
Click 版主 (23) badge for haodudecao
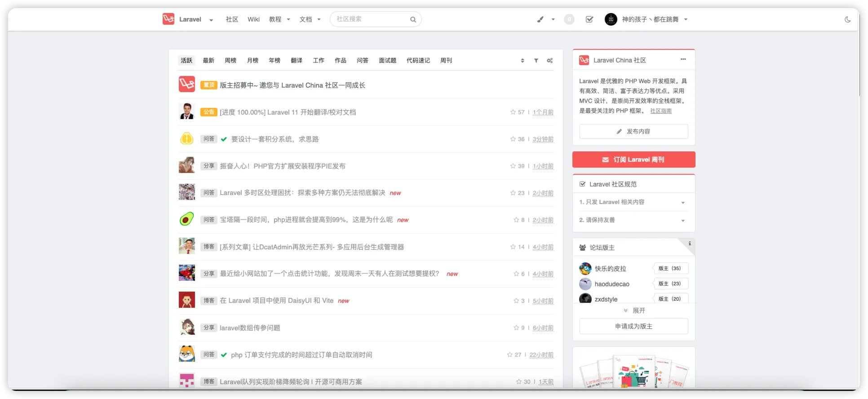pyautogui.click(x=670, y=284)
